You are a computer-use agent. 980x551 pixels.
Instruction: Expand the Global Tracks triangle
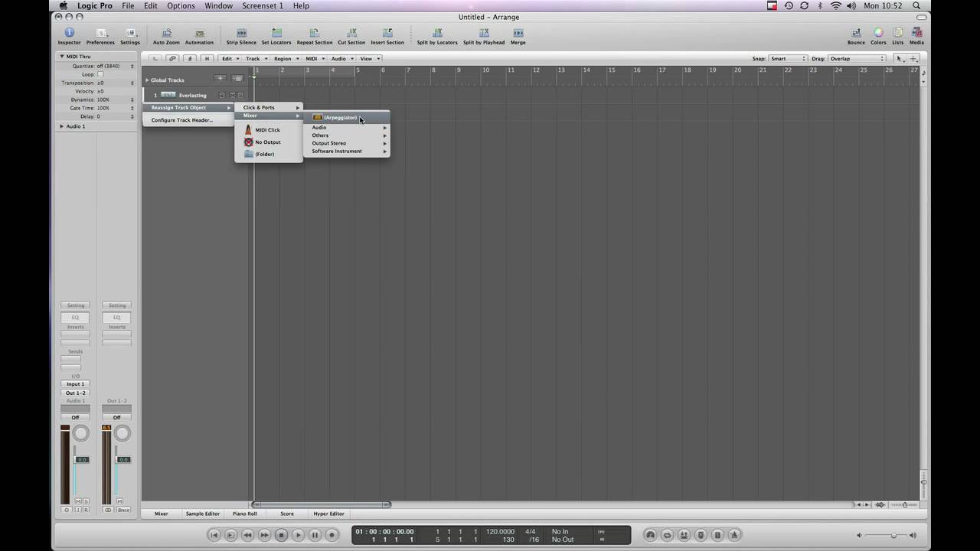[147, 80]
